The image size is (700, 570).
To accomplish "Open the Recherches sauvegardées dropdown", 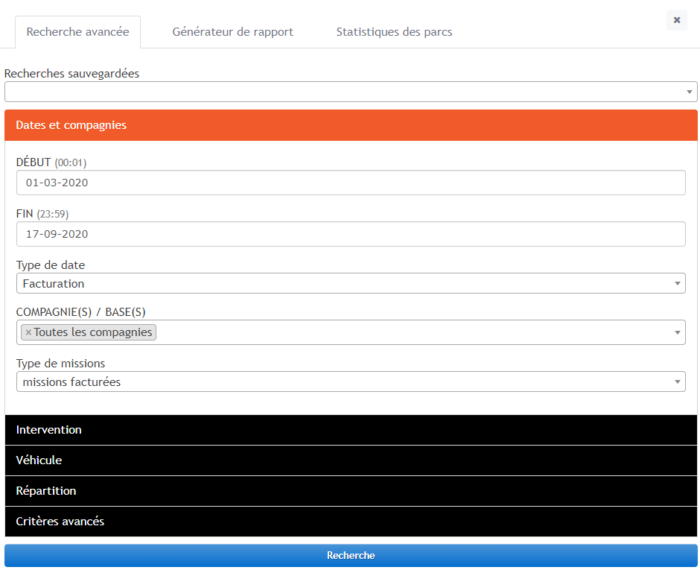I will pos(350,92).
